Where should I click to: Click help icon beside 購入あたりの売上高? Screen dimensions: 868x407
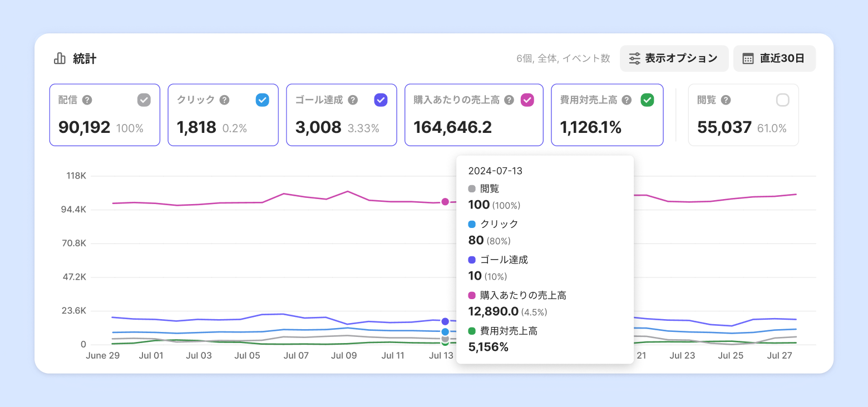(x=509, y=100)
